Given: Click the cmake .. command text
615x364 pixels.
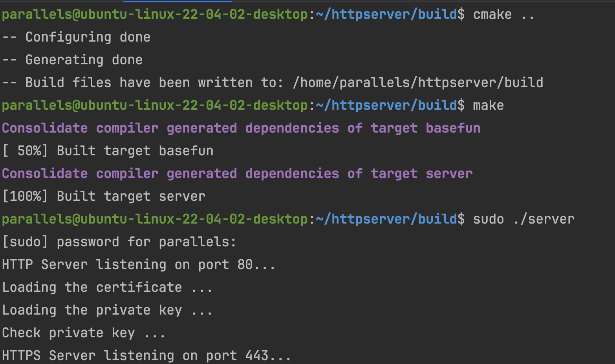Looking at the screenshot, I should [504, 14].
